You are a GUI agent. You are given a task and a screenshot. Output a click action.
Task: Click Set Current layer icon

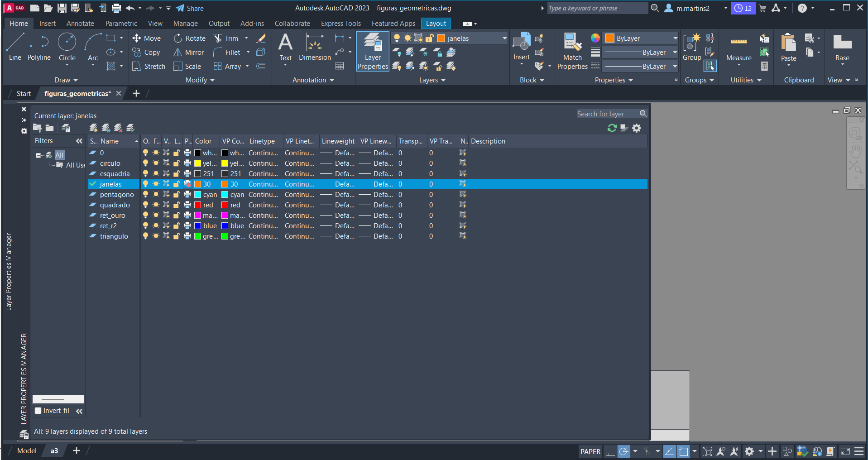[130, 128]
